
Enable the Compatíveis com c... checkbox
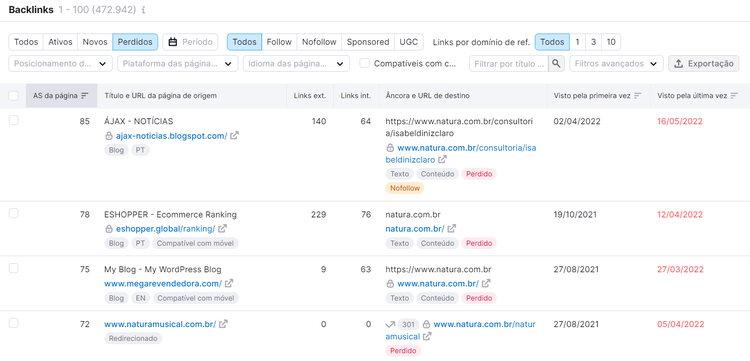(x=364, y=63)
